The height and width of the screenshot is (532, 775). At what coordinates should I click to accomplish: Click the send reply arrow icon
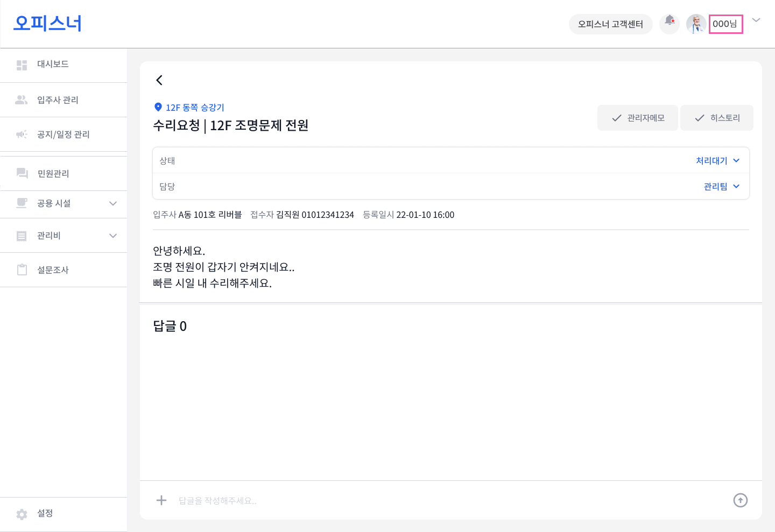tap(741, 500)
